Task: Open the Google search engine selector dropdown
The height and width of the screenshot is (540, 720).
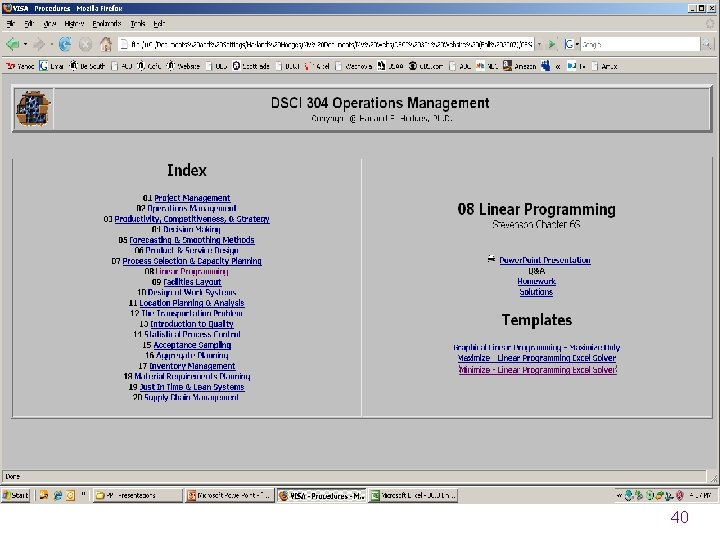Action: point(571,44)
